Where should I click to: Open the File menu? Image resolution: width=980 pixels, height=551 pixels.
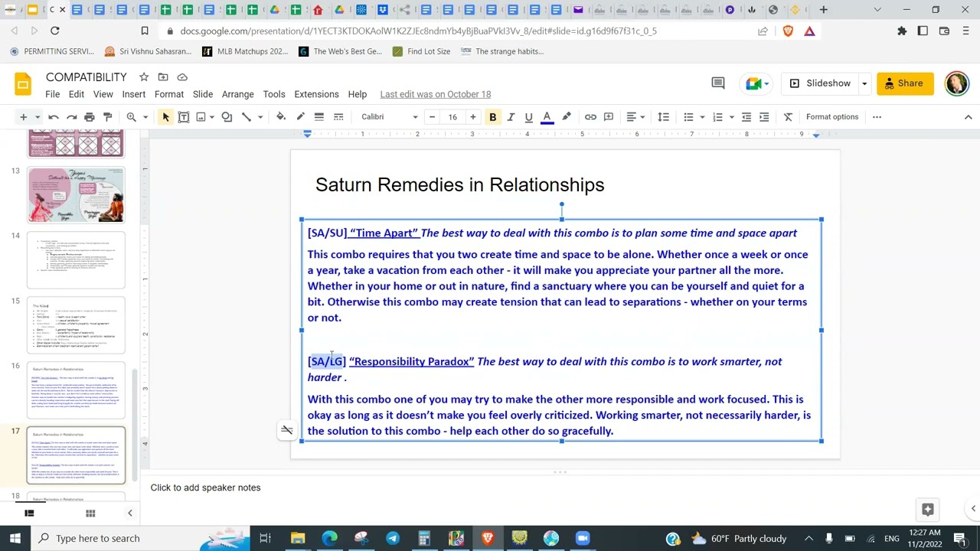click(52, 94)
